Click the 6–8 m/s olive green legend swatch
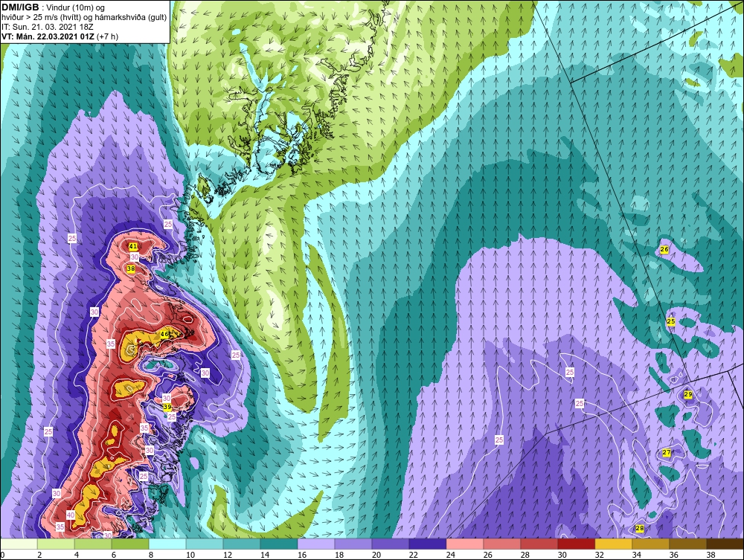Image resolution: width=744 pixels, height=560 pixels. pos(130,544)
